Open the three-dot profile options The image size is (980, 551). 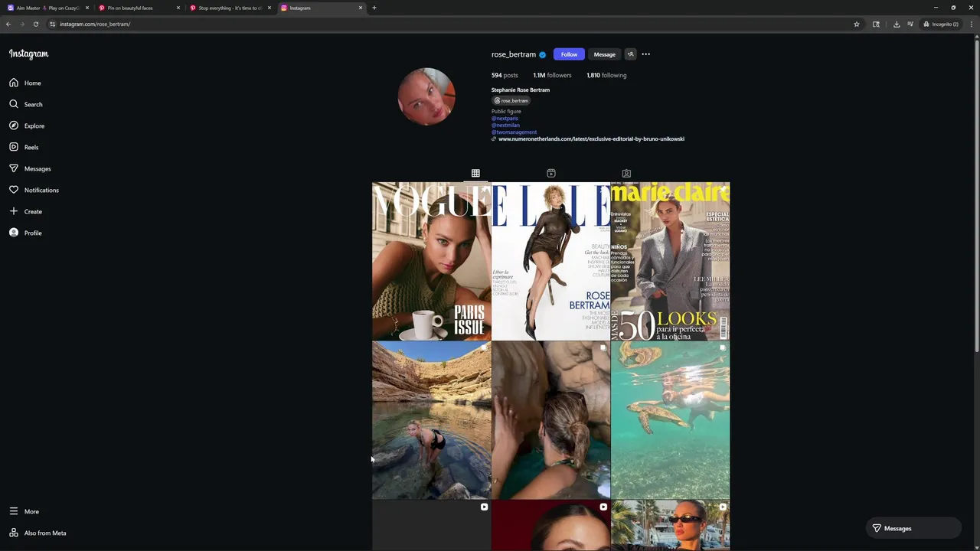[x=645, y=54]
